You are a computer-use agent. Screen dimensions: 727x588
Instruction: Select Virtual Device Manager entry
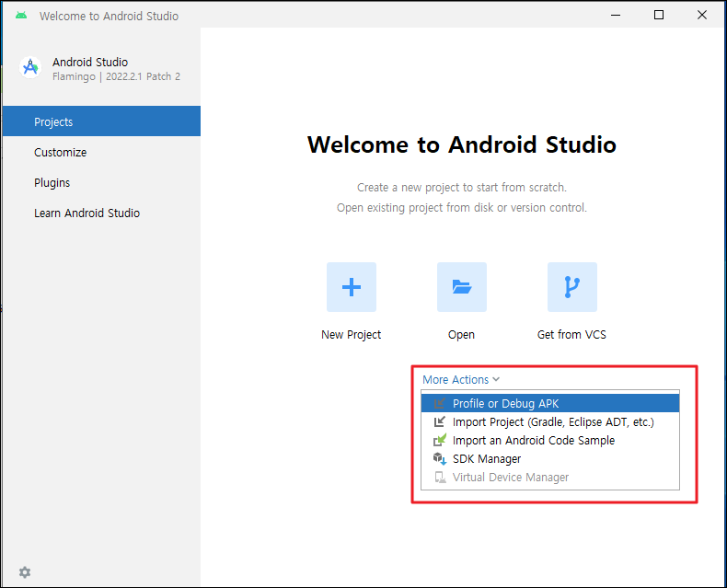[550, 478]
